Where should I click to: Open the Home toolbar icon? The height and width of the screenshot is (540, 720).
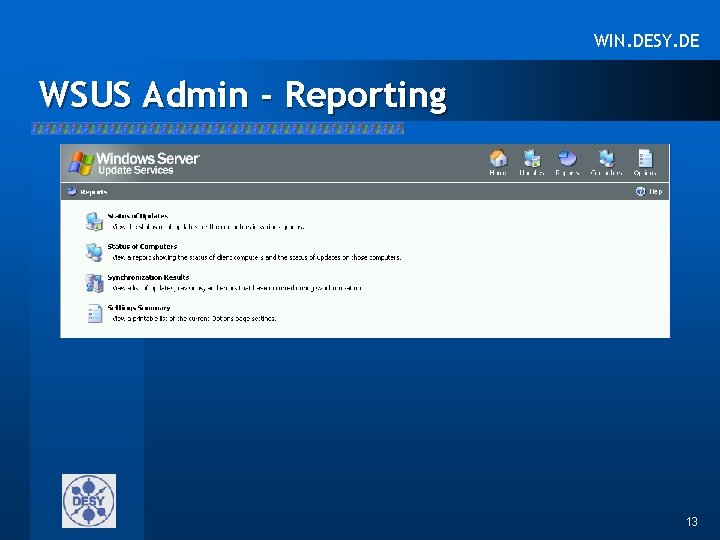[498, 159]
